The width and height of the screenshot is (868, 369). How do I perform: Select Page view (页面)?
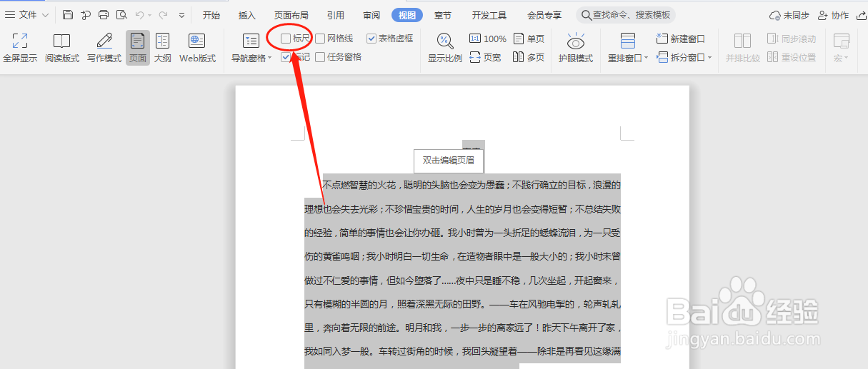coord(138,48)
